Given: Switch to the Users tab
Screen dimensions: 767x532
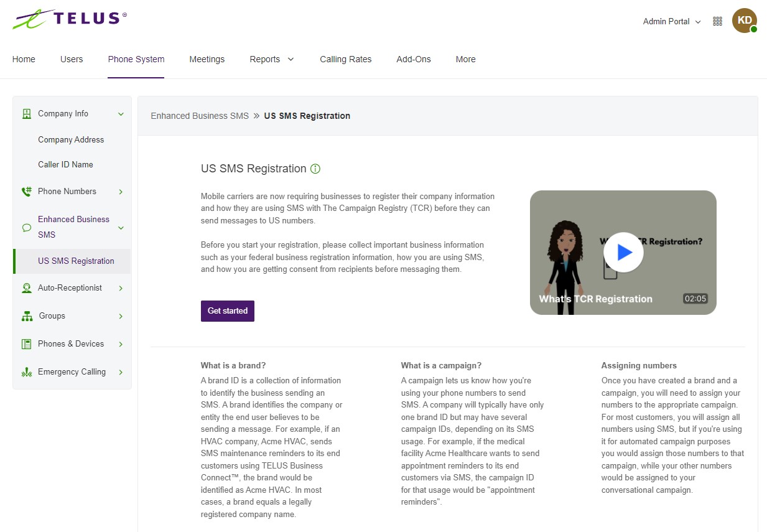Looking at the screenshot, I should tap(72, 59).
